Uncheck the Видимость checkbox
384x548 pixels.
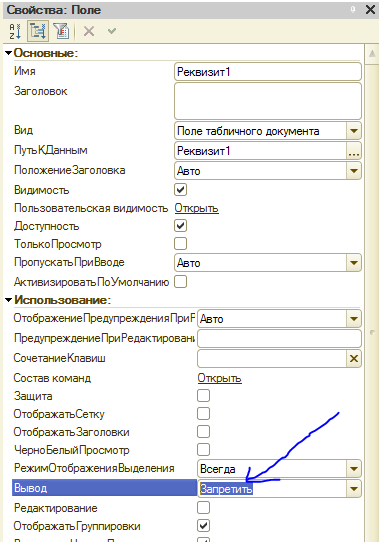(x=180, y=190)
